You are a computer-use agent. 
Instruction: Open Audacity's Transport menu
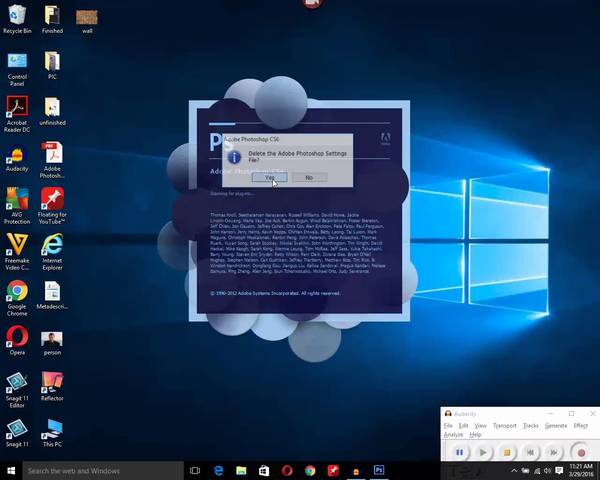click(505, 425)
